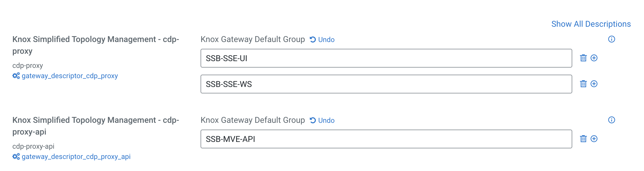Click the plus icon beside SSB-SSE-WS
The image size is (644, 171).
click(594, 84)
